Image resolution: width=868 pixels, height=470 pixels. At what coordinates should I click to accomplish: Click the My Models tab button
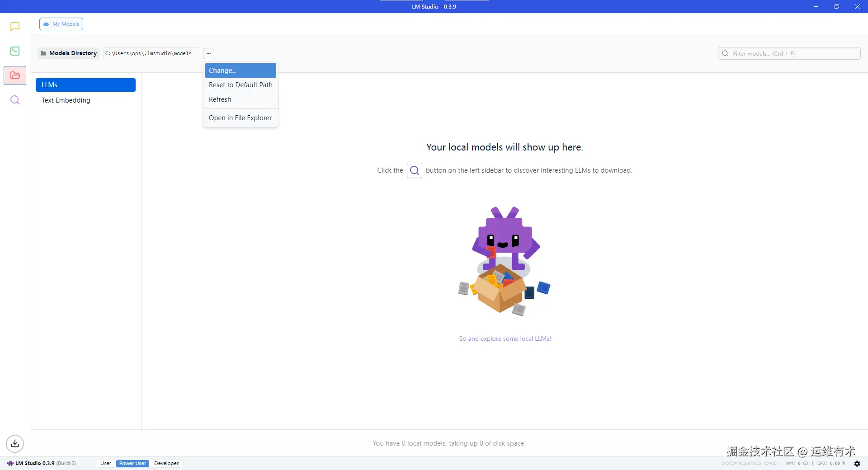[x=61, y=24]
